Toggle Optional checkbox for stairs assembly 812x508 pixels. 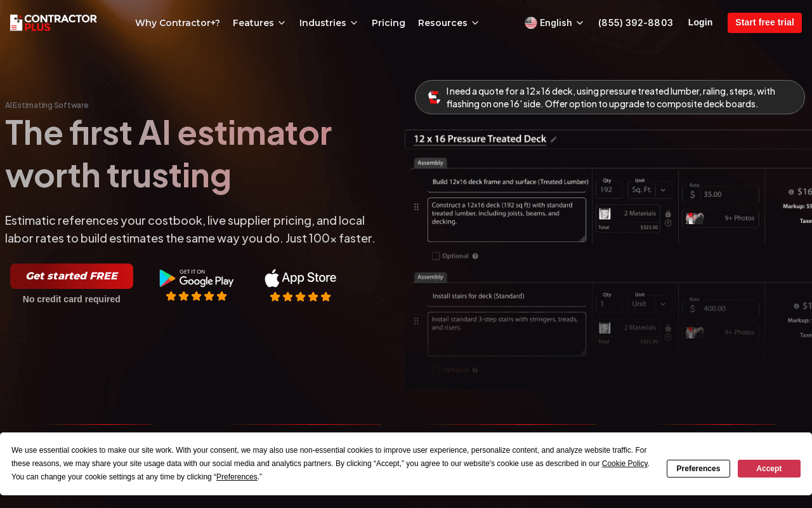point(436,370)
